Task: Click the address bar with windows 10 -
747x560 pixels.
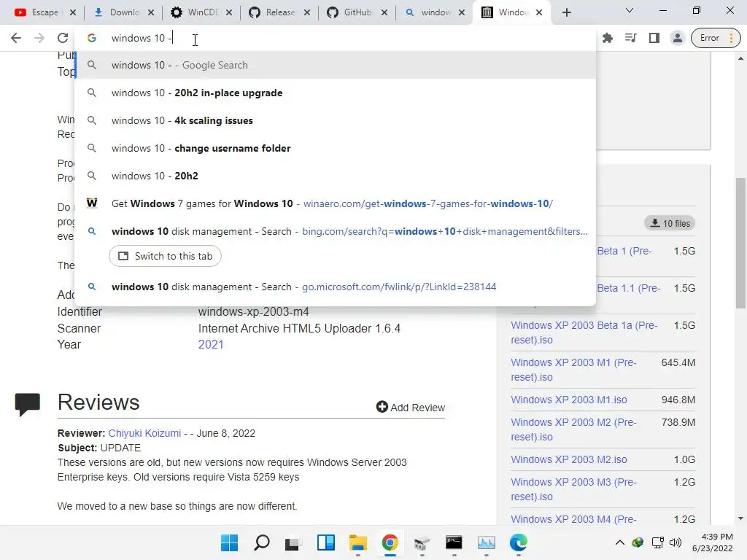Action: click(x=336, y=38)
